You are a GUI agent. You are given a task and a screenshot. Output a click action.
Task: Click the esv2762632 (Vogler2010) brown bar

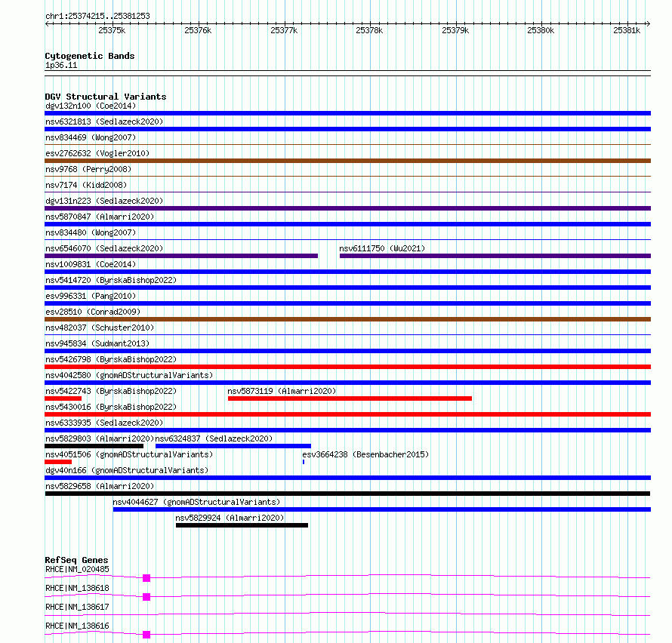[347, 161]
